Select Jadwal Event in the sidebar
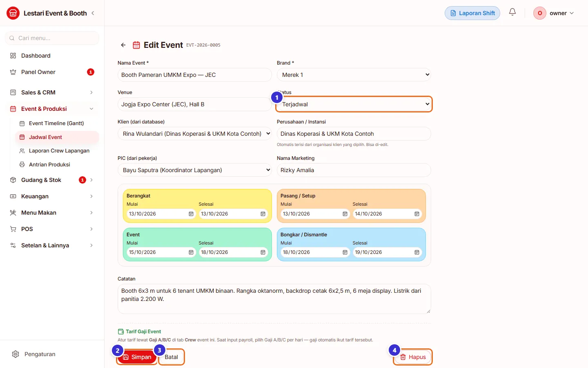The image size is (588, 368). 57,137
